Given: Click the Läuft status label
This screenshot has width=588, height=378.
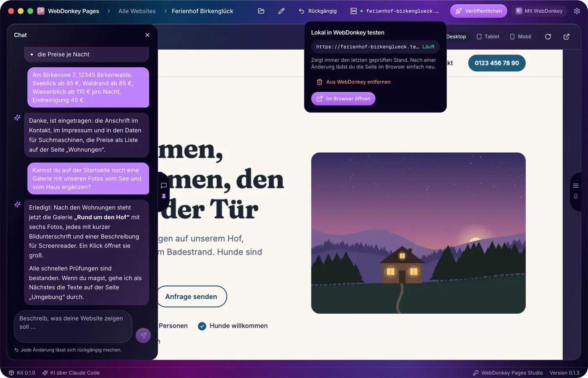Looking at the screenshot, I should coord(428,47).
